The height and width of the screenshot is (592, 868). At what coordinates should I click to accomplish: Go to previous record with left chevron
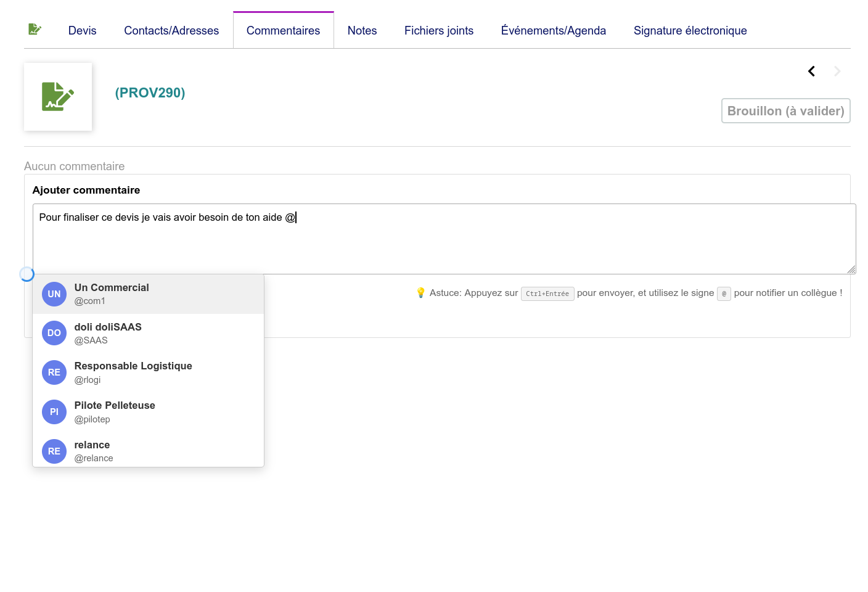point(811,72)
